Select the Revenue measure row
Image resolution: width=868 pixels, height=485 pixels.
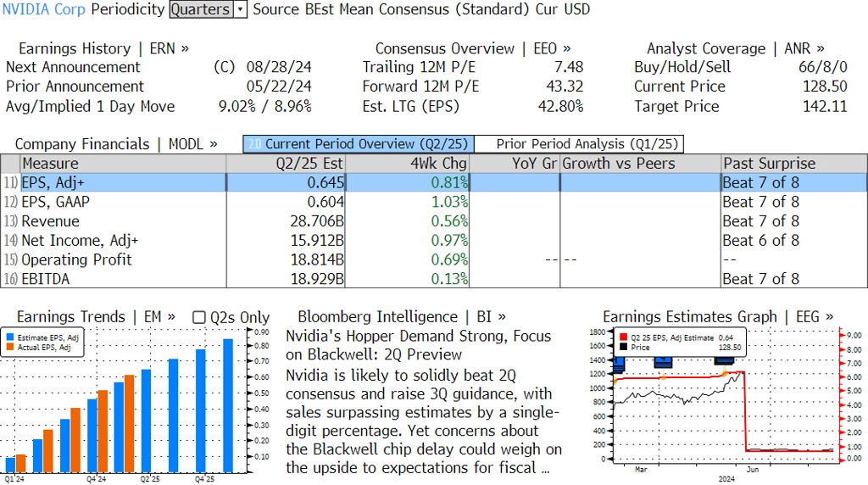pyautogui.click(x=434, y=221)
